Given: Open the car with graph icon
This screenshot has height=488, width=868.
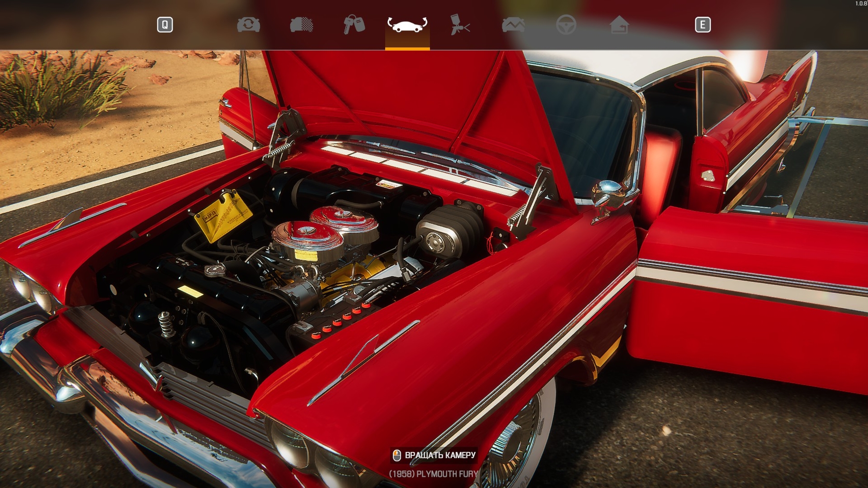Looking at the screenshot, I should [x=513, y=25].
